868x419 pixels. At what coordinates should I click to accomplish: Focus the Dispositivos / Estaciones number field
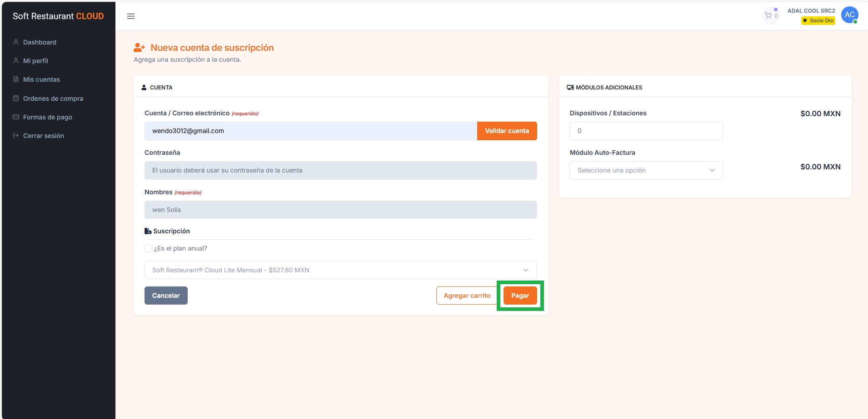tap(646, 131)
